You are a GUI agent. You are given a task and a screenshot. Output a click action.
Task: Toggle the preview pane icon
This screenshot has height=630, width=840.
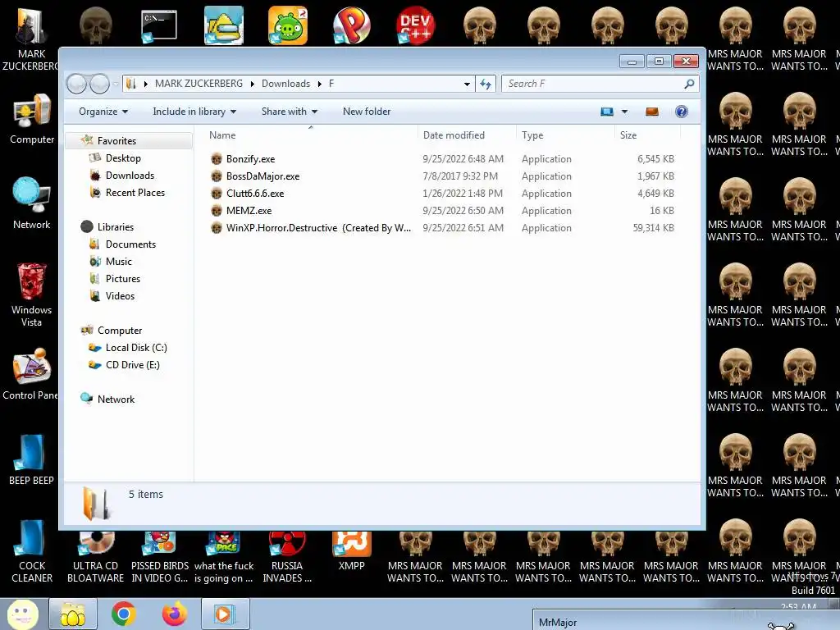pyautogui.click(x=652, y=112)
